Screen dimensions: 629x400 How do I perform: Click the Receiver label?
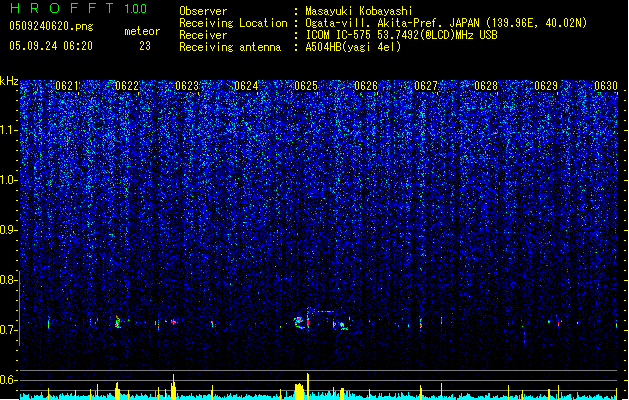(x=203, y=35)
